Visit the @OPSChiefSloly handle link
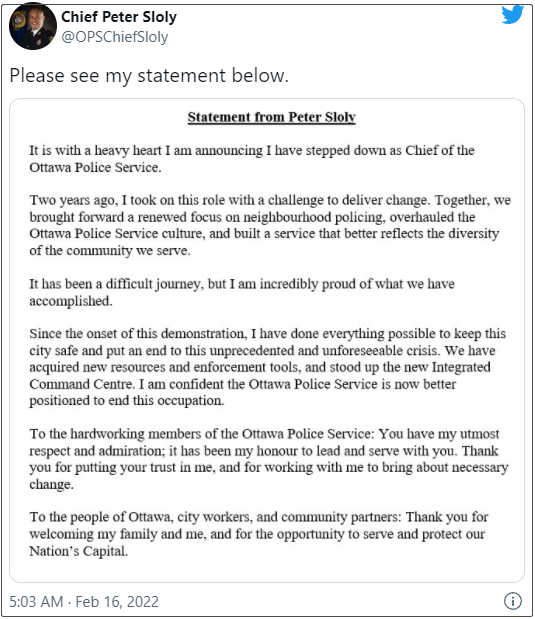The width and height of the screenshot is (535, 619). tap(115, 37)
